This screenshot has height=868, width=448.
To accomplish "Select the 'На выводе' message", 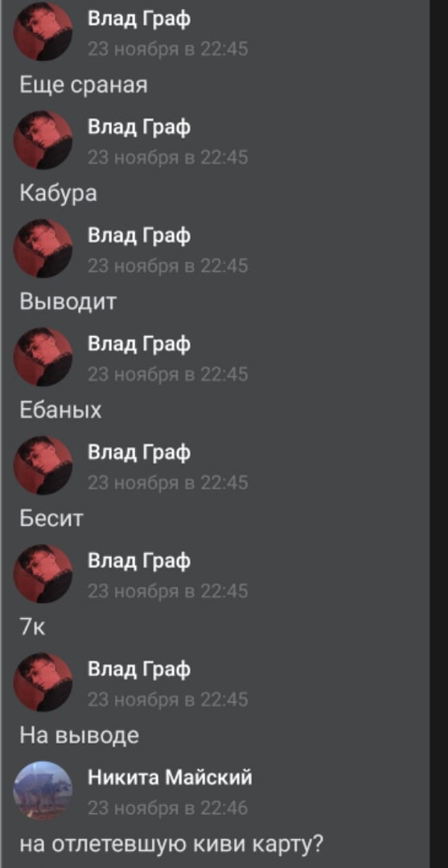I will [x=79, y=735].
